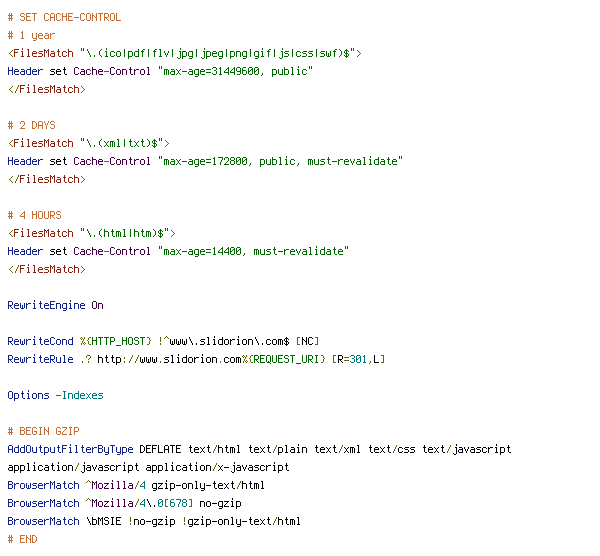
Task: Click the 'RewriteEngine On' directive
Action: tap(55, 306)
